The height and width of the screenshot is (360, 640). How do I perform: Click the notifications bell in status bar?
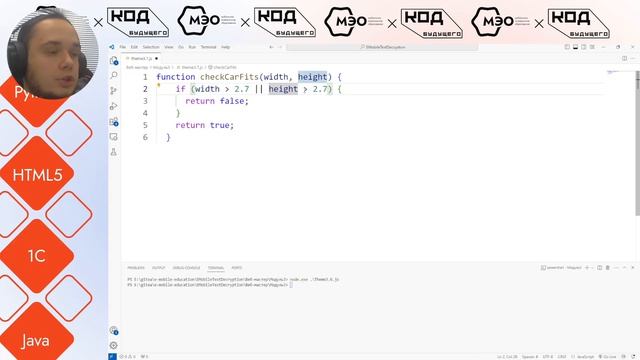633,357
